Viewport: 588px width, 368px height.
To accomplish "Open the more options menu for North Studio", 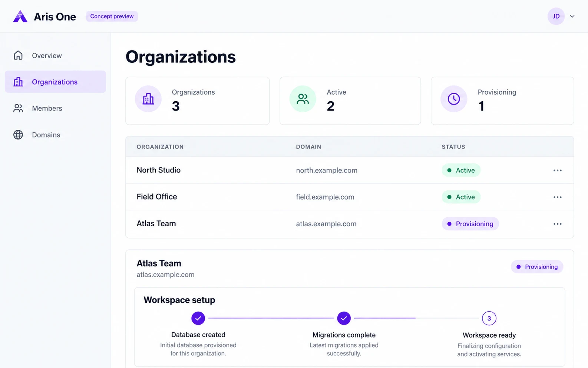I will coord(558,170).
